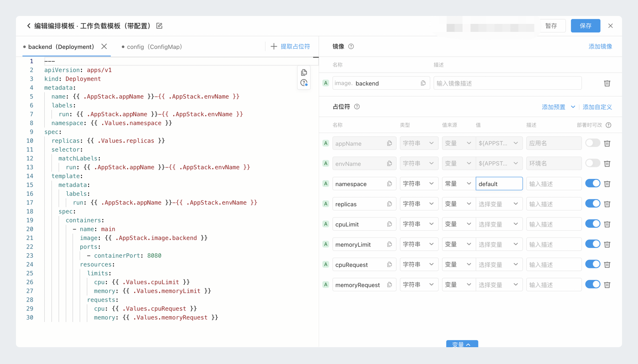Click 暂存 draft save button
Viewport: 638px width, 364px height.
[551, 26]
